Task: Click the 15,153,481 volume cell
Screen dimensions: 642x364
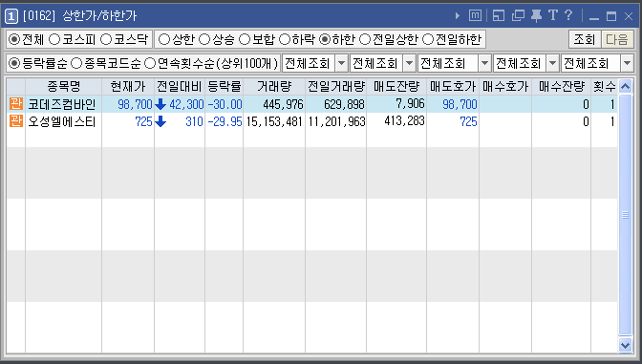Action: click(x=274, y=121)
